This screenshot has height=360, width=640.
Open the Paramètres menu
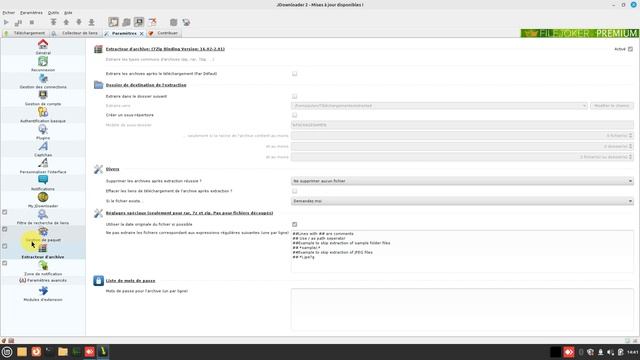click(x=31, y=13)
